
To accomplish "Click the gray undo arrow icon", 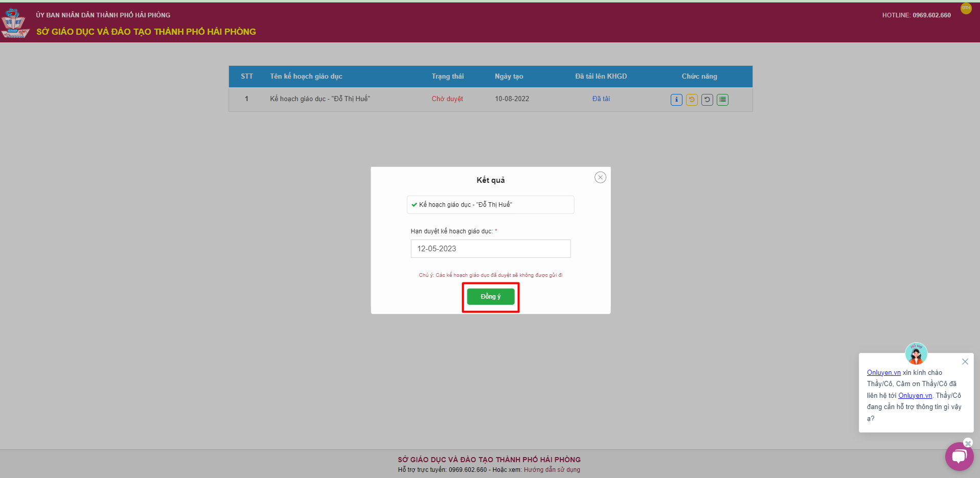I will 706,100.
